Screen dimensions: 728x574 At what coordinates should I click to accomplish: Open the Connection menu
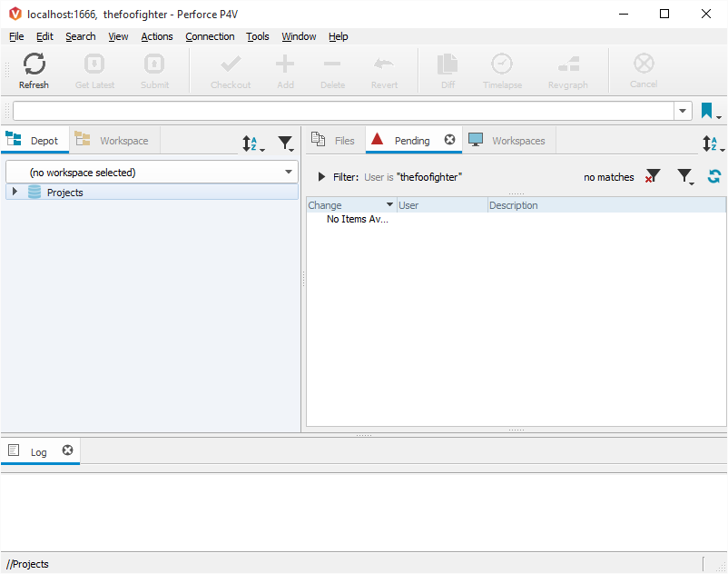210,36
